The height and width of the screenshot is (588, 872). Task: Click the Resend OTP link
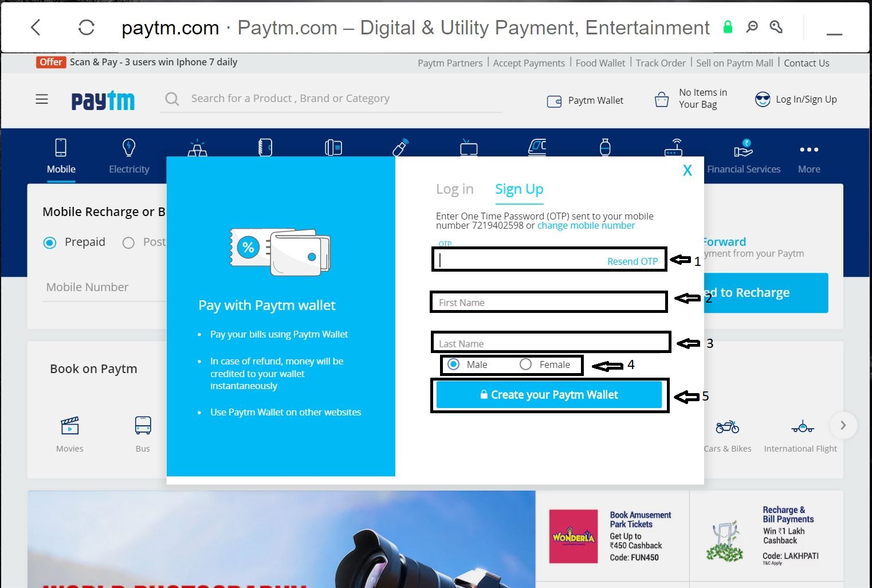tap(632, 261)
